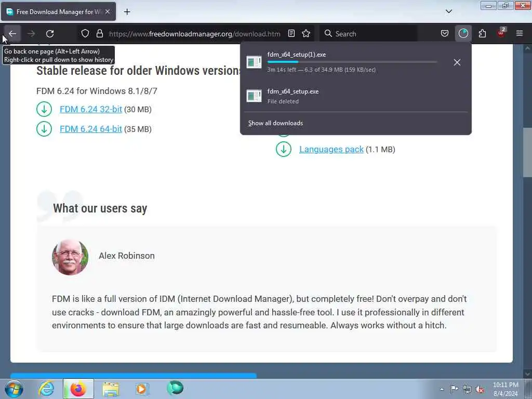Image resolution: width=532 pixels, height=399 pixels.
Task: Click the downloads progress toolbar button
Action: point(463,34)
